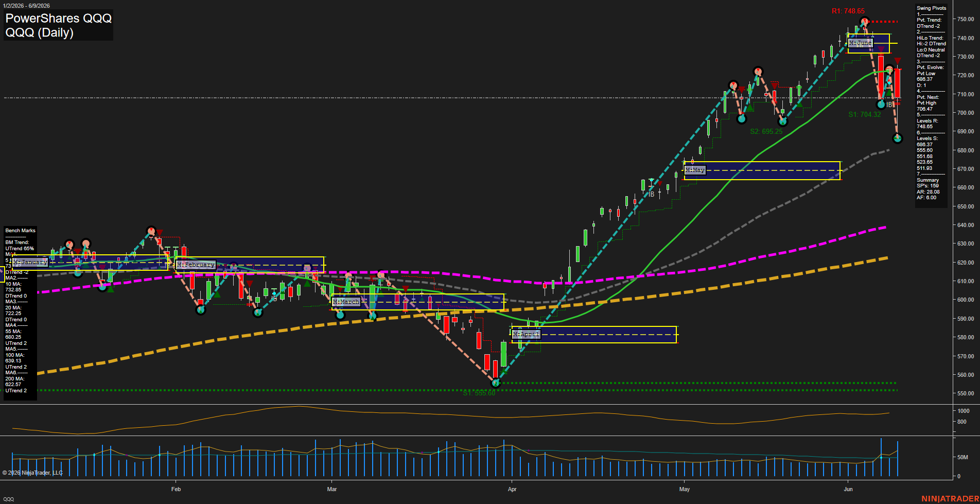Select the 'PowerShares QQQ' chart title
Screen dimensions: 980x504
[59, 19]
